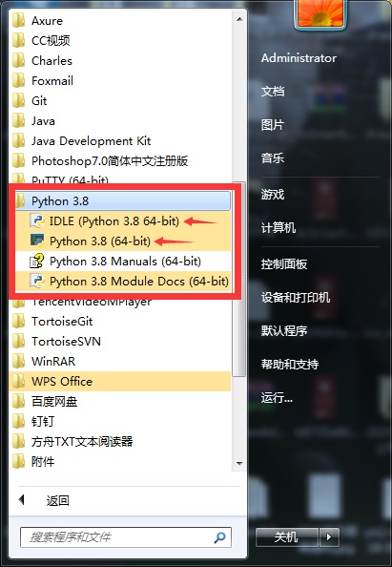Open 图片 in the right pane

coord(273,125)
